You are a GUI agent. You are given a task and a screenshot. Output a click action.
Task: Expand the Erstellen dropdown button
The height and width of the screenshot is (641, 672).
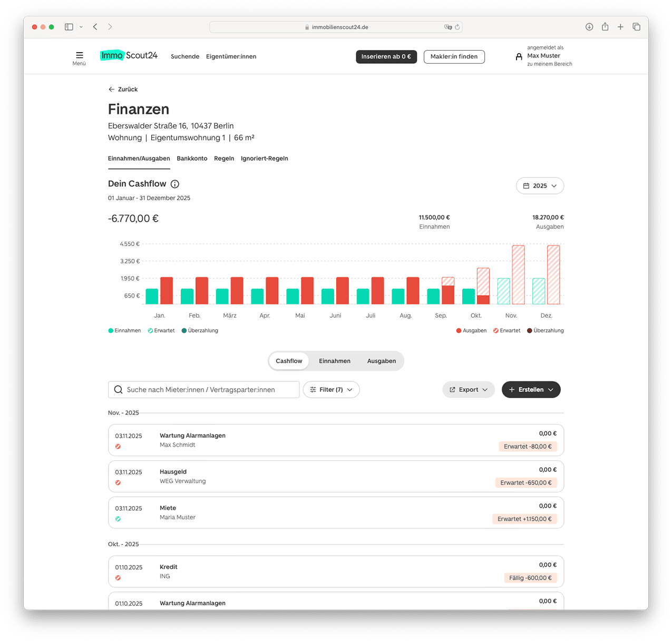click(531, 390)
